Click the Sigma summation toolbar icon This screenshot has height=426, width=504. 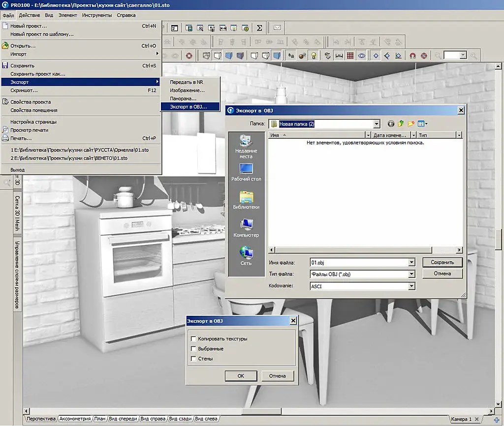click(x=259, y=28)
